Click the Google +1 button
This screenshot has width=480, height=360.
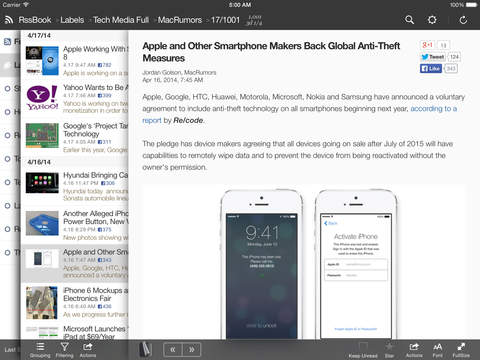(x=427, y=45)
